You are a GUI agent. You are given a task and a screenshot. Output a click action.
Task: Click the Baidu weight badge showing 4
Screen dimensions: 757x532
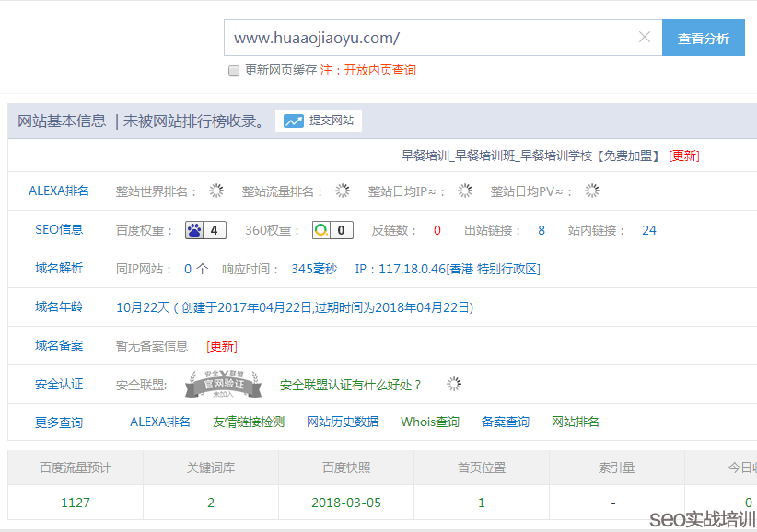pos(204,229)
